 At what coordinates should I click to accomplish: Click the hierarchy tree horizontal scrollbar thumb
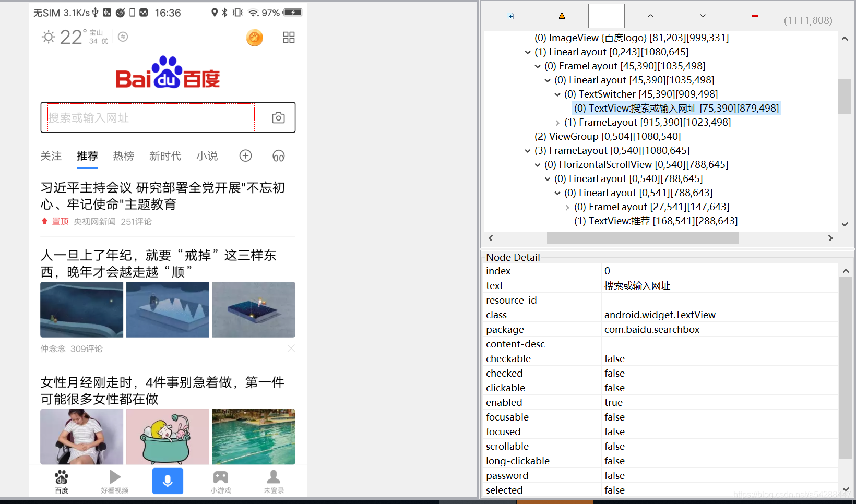643,238
